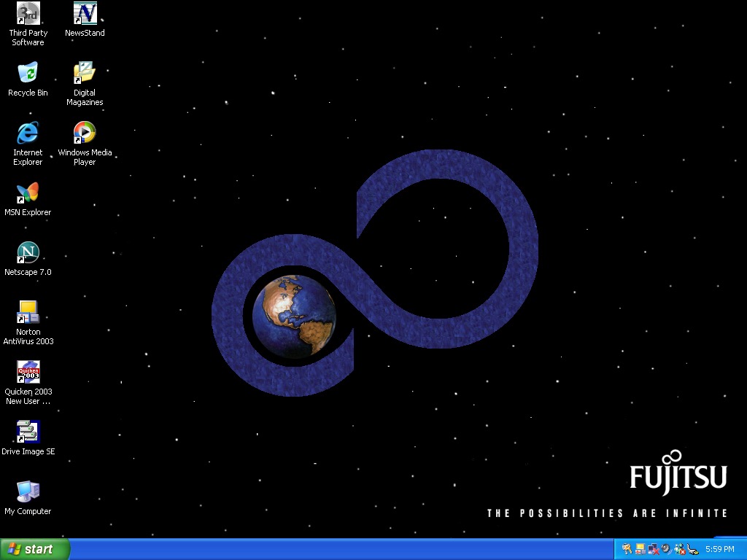
Task: Open the Third Party Software shortcut
Action: click(x=28, y=14)
